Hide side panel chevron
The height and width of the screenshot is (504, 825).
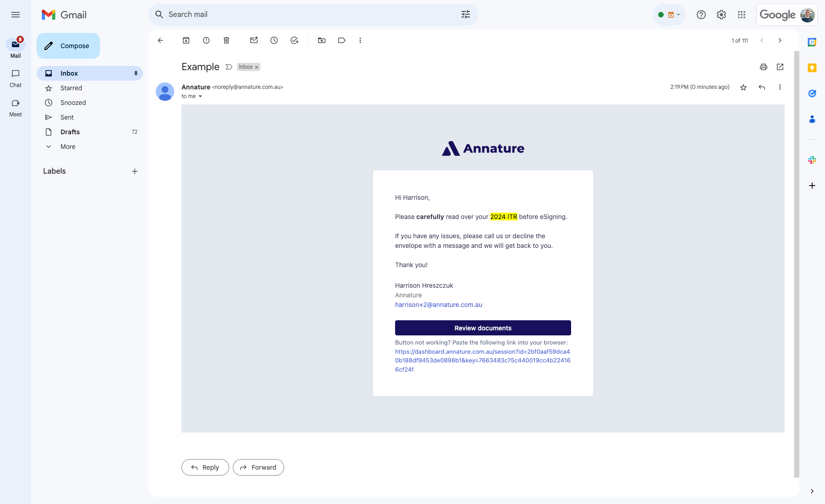point(812,491)
